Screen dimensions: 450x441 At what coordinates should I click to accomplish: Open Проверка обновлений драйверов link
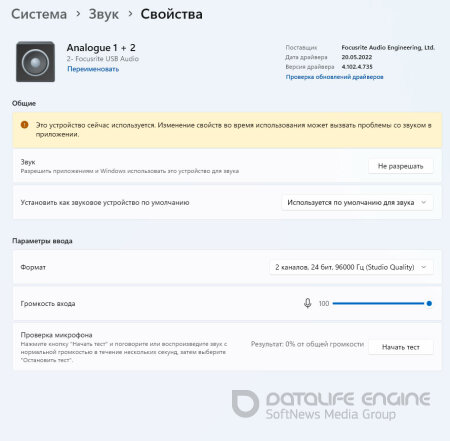coord(334,77)
